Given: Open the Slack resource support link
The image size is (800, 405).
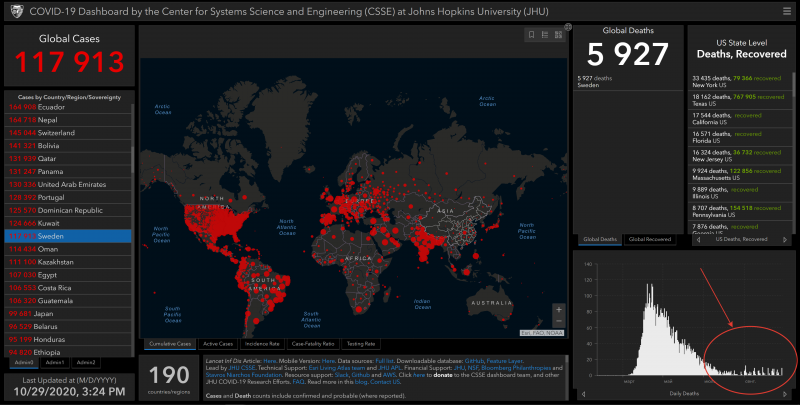Looking at the screenshot, I should point(341,375).
